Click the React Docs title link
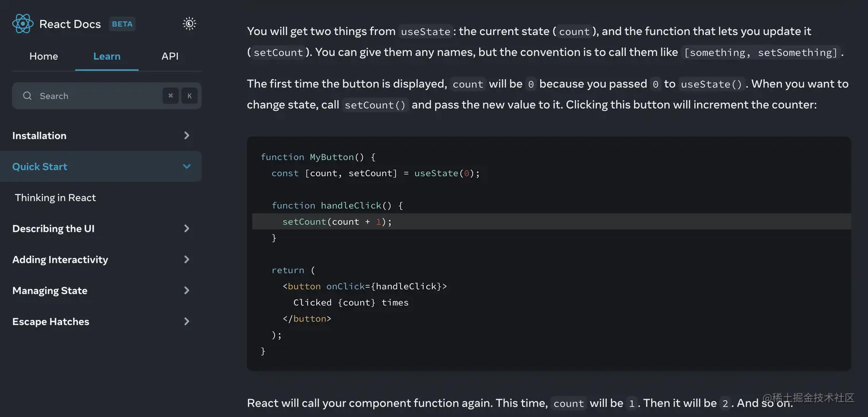Image resolution: width=868 pixels, height=417 pixels. [70, 24]
